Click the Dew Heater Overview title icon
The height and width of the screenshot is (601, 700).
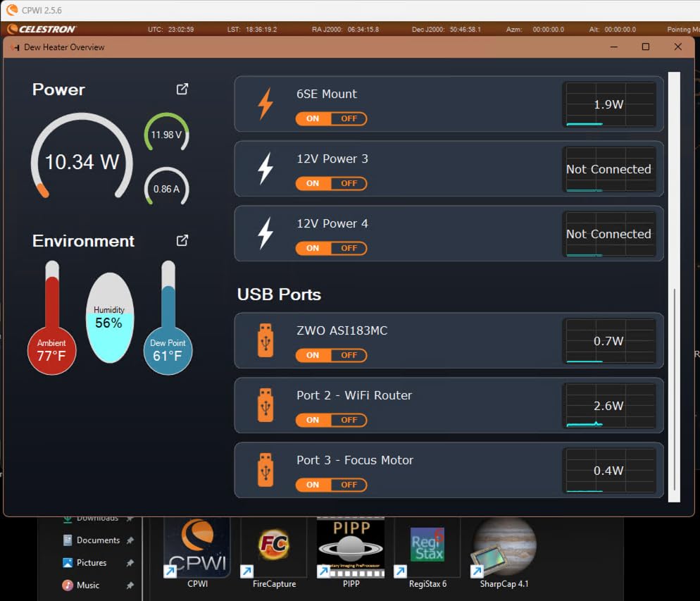[x=15, y=47]
